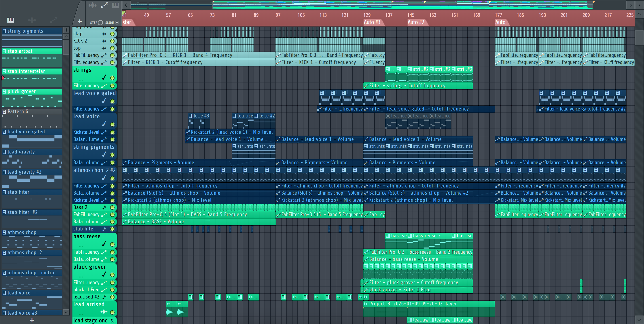
Task: Click the top track audio waveform icon
Action: (x=104, y=48)
